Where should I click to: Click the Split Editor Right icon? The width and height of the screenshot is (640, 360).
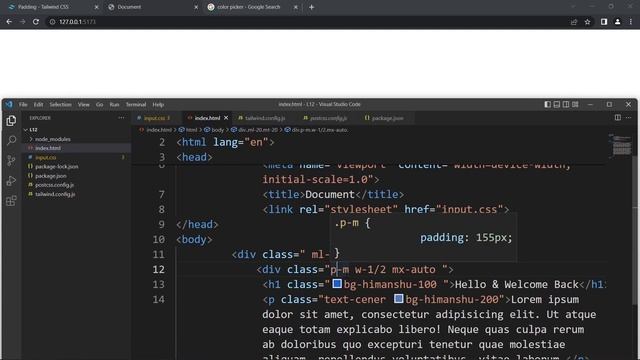coord(618,118)
